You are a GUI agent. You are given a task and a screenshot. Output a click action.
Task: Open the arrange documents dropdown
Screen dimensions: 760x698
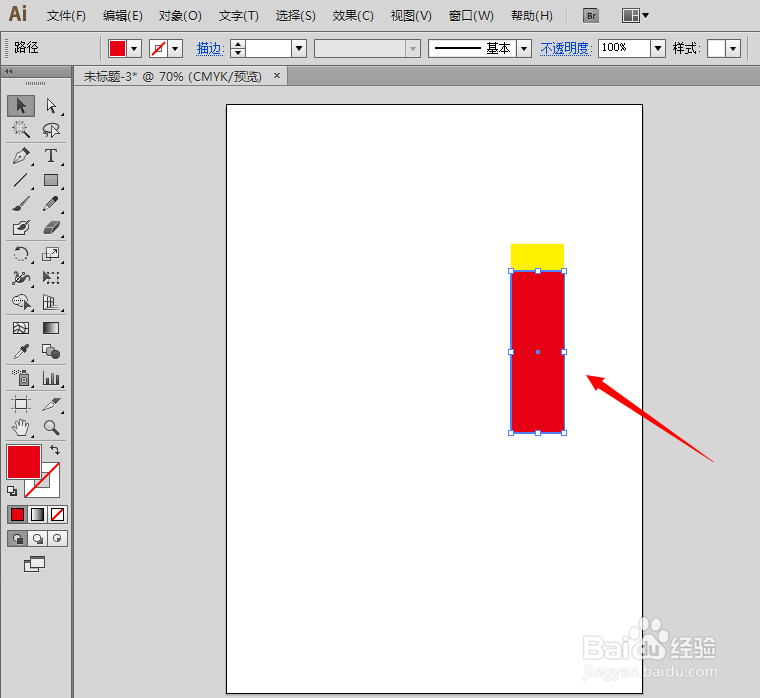(x=635, y=16)
